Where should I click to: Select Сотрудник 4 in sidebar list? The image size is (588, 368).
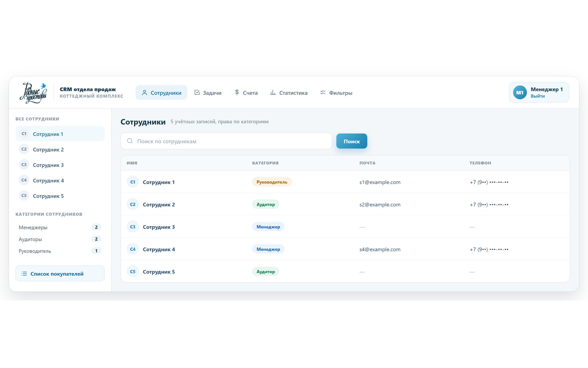click(60, 180)
